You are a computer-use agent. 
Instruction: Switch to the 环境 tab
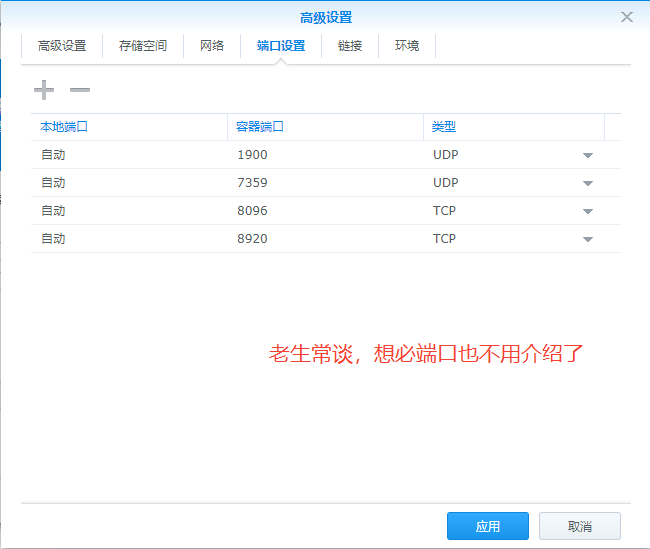[407, 46]
